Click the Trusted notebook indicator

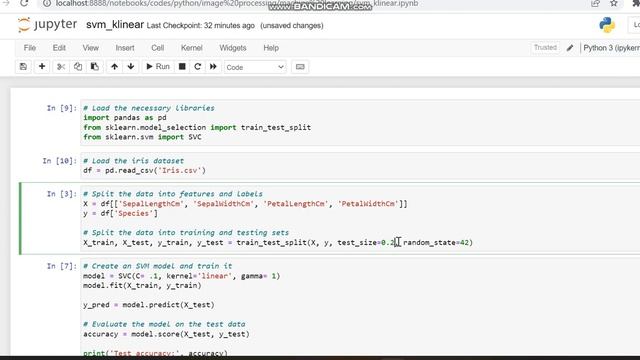click(545, 47)
